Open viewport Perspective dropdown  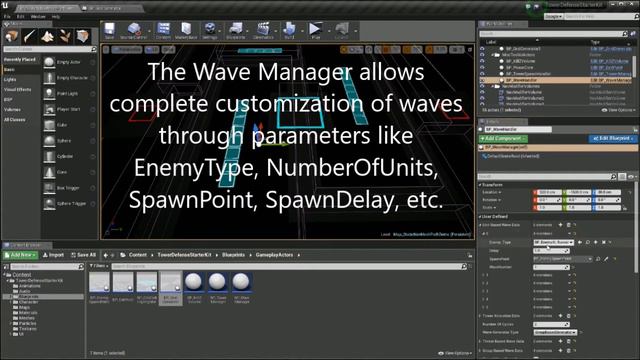tap(127, 50)
